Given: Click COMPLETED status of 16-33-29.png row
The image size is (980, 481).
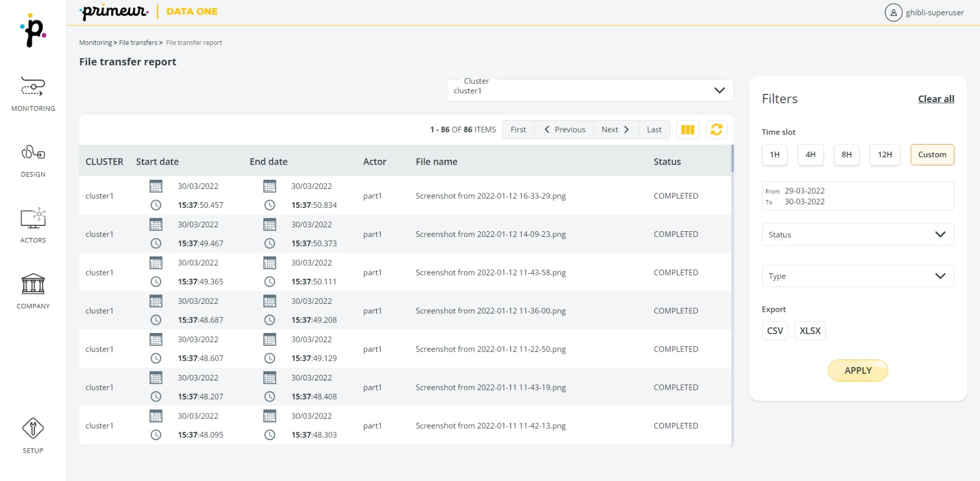Looking at the screenshot, I should pyautogui.click(x=676, y=196).
